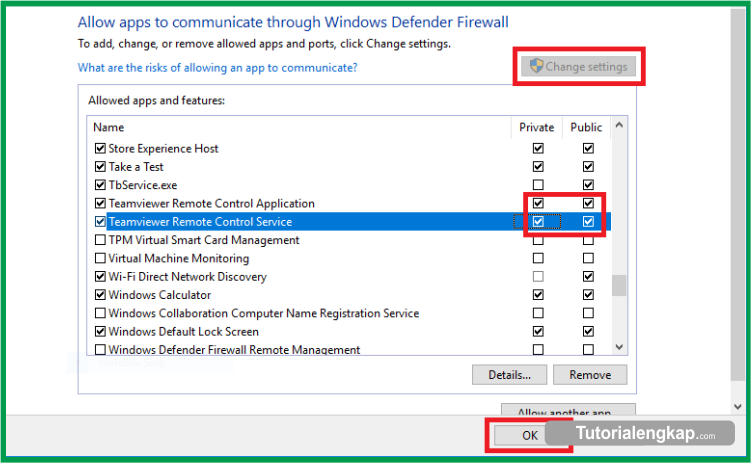Image resolution: width=751 pixels, height=463 pixels.
Task: Click the Change settings shield button
Action: coord(579,67)
